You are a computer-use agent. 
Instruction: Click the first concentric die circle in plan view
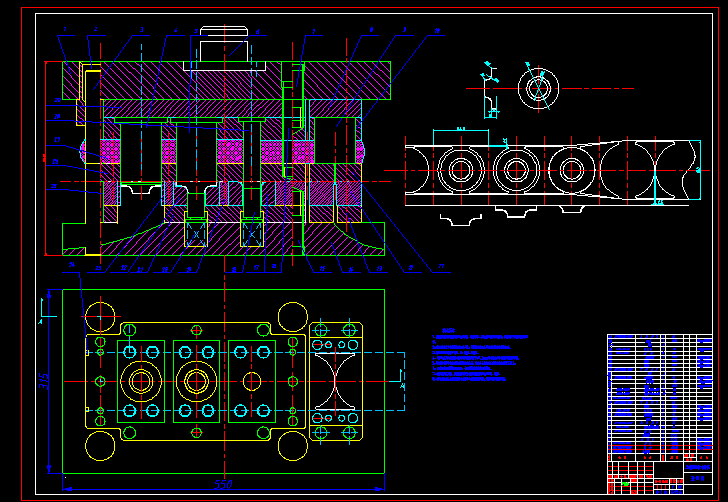tap(140, 381)
